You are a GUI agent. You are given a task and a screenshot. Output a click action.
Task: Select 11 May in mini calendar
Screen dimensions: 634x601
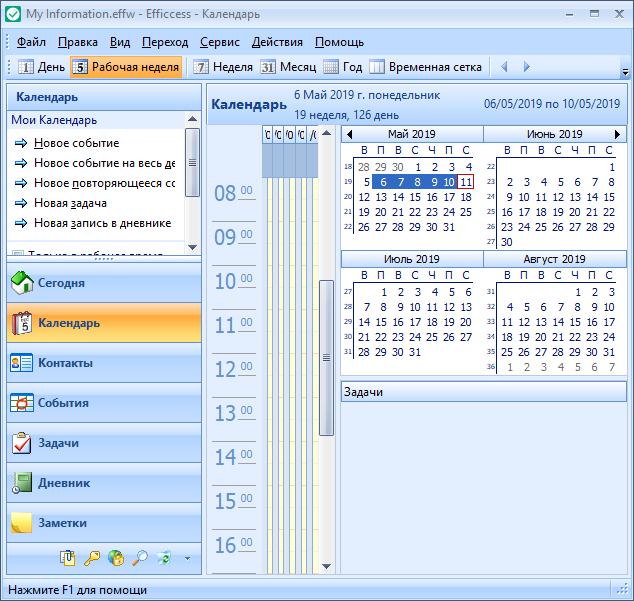pos(466,182)
